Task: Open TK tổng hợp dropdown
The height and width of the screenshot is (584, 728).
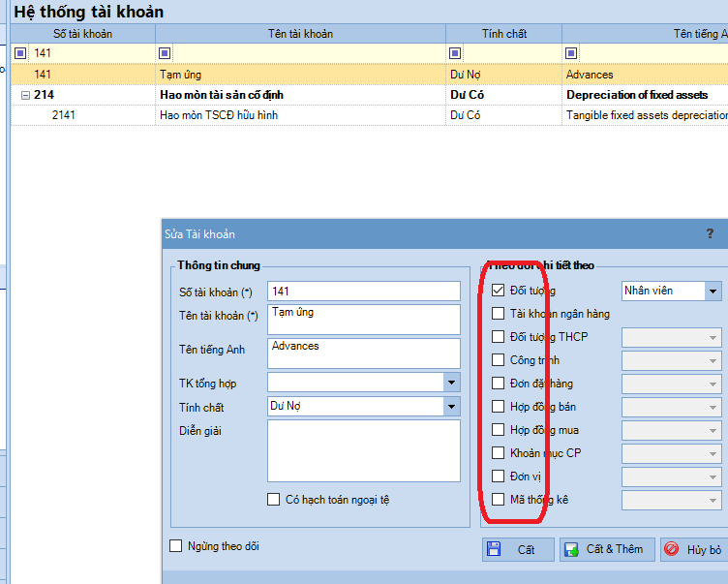Action: click(451, 383)
